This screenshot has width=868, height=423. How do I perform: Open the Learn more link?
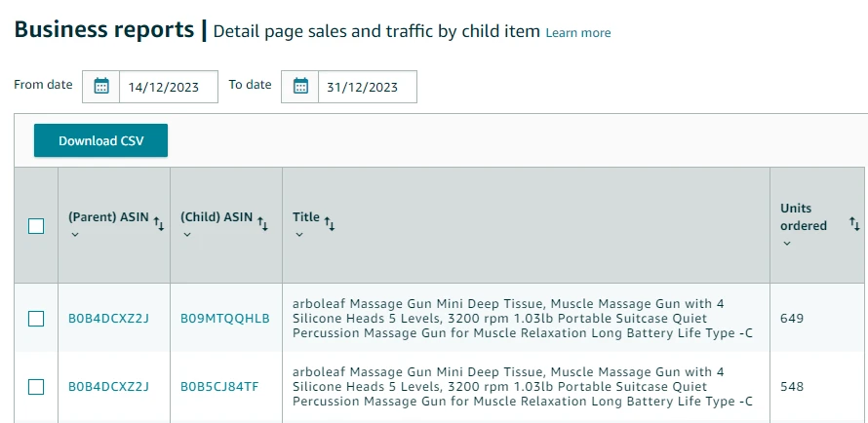tap(578, 33)
